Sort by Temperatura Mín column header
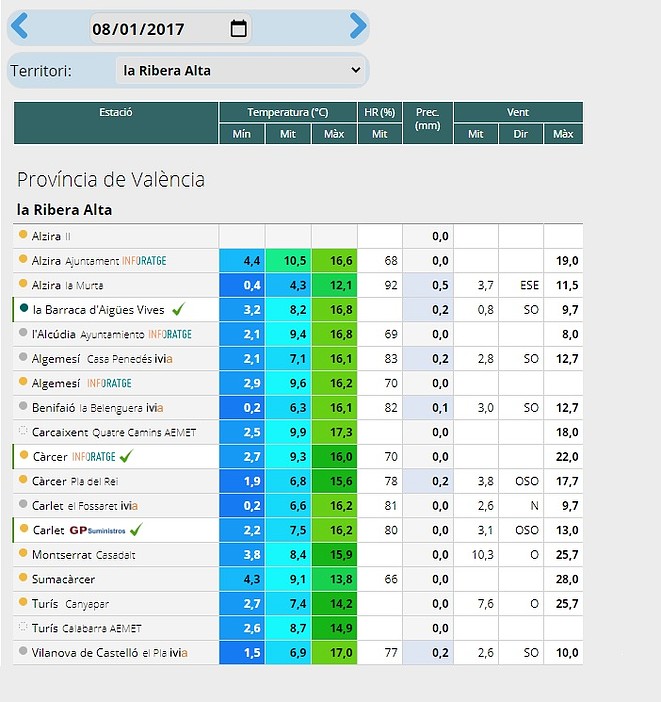This screenshot has height=702, width=661. pos(241,134)
